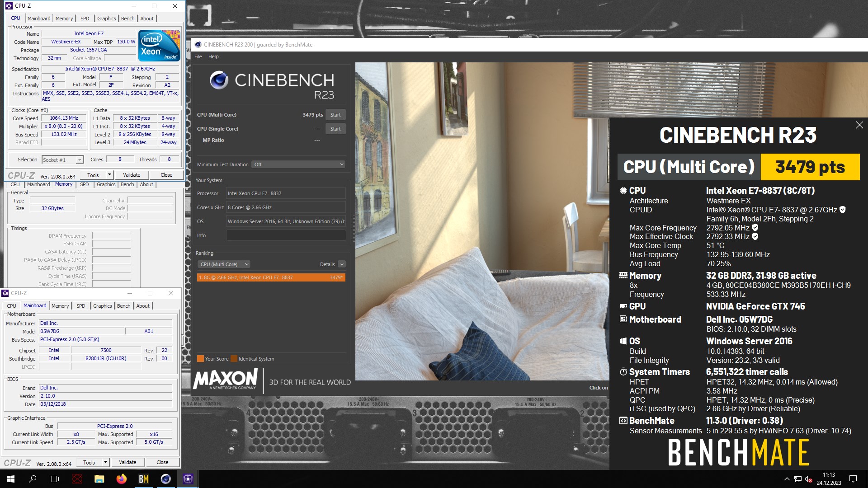Open Windows taskbar search
Screen dimensions: 868x488
pyautogui.click(x=33, y=479)
